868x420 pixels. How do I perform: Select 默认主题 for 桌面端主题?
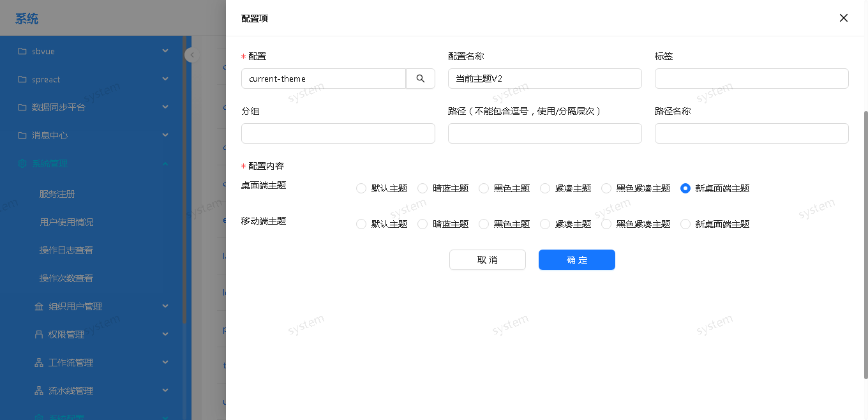[361, 188]
